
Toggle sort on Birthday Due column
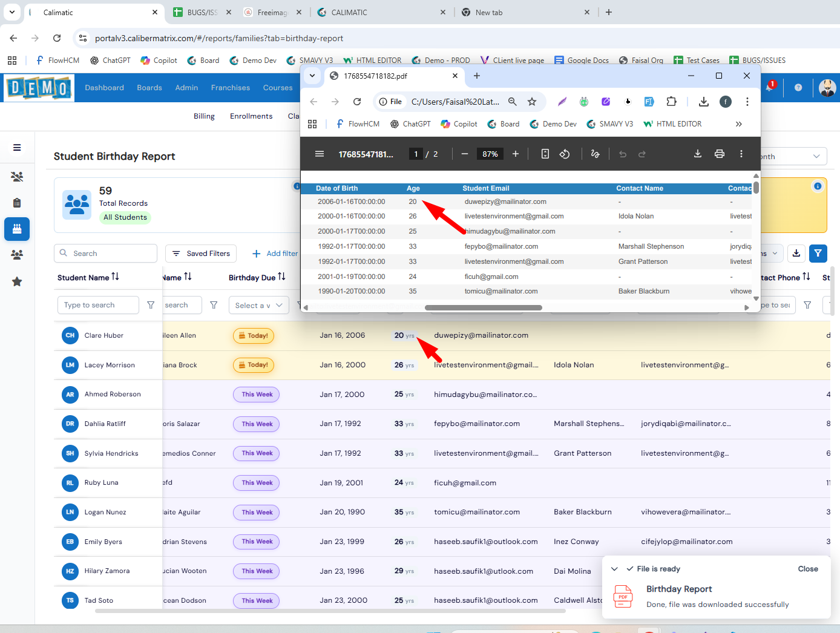[x=281, y=277]
